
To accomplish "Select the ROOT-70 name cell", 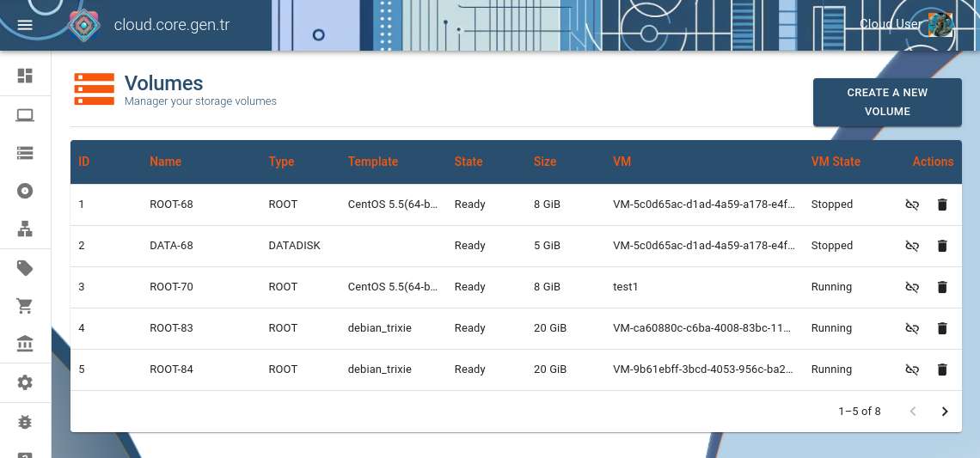I will point(171,287).
